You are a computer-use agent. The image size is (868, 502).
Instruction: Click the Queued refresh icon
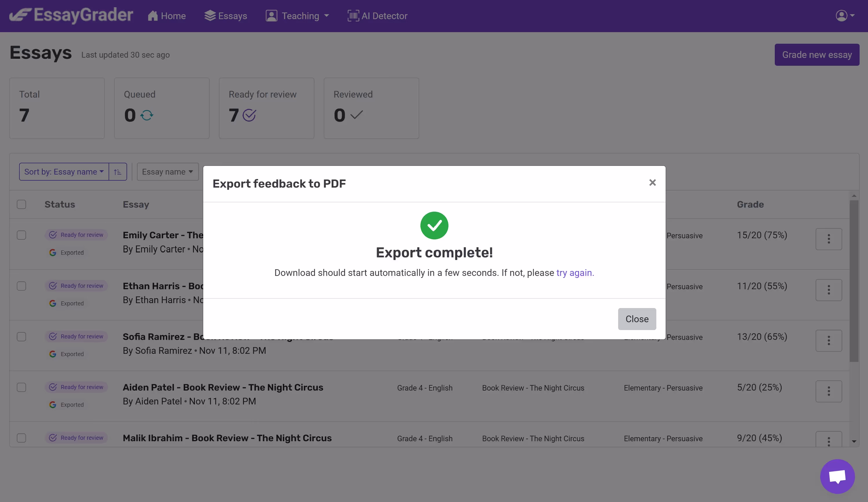click(x=147, y=115)
